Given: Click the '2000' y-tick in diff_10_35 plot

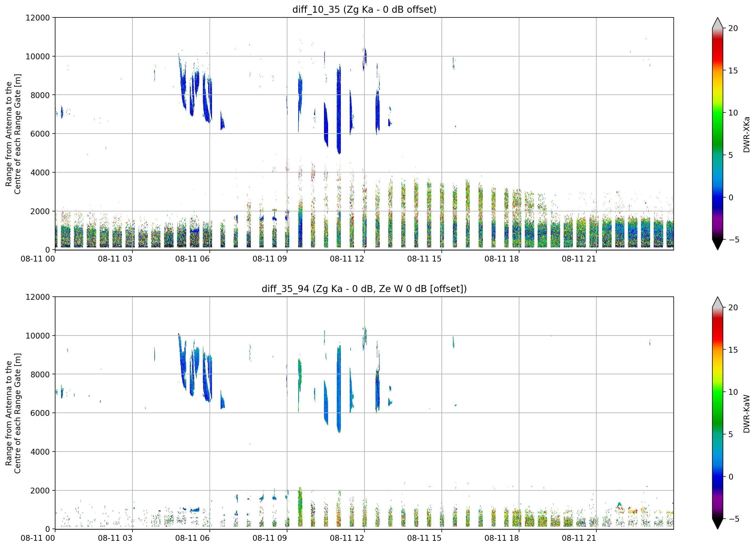Looking at the screenshot, I should pyautogui.click(x=40, y=211).
